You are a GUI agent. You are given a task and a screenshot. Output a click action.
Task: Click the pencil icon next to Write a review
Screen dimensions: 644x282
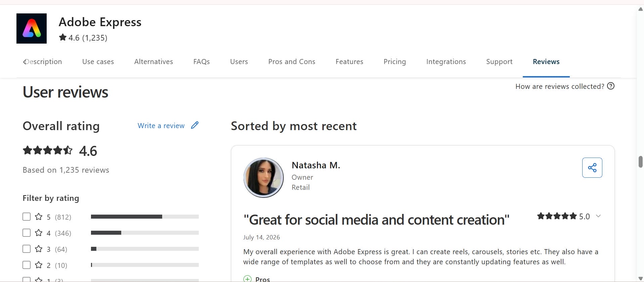(x=195, y=125)
